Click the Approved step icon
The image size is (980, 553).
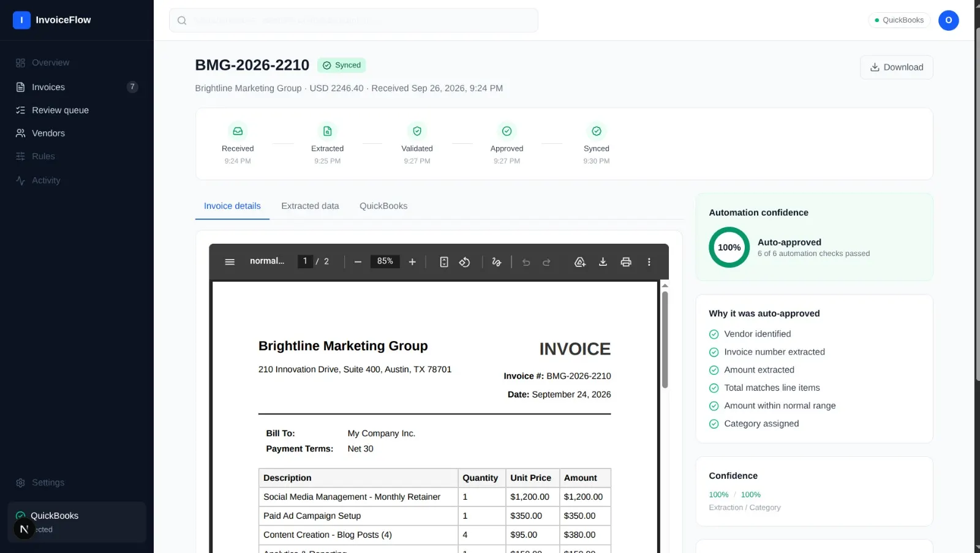507,131
